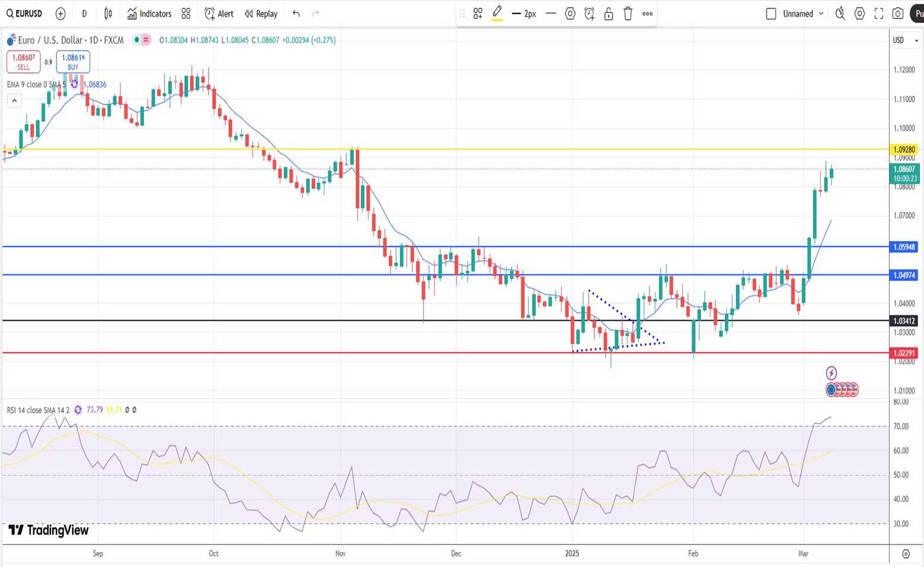This screenshot has width=924, height=567.
Task: Change the line color with pencil swatch
Action: 497,14
